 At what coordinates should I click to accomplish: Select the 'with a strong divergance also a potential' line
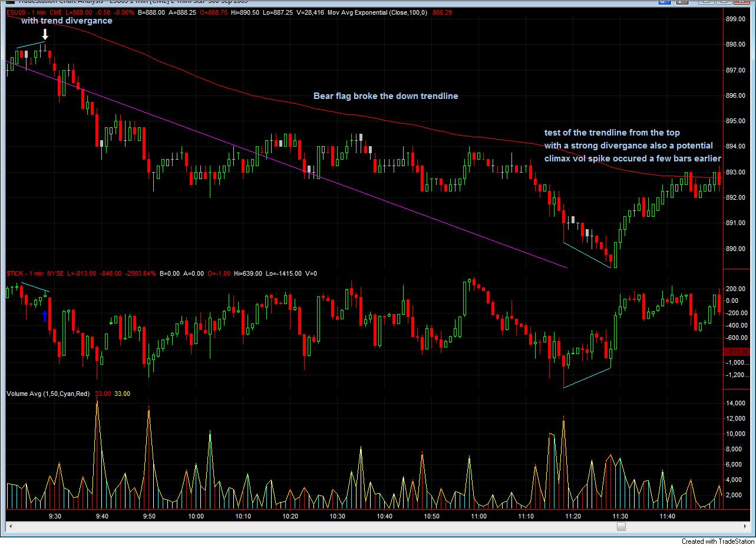click(628, 146)
